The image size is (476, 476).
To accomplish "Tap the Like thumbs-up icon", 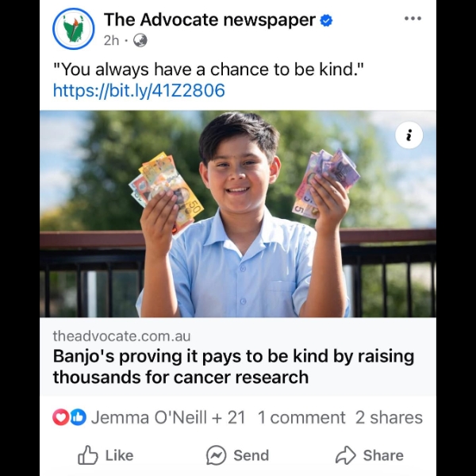I will [x=88, y=455].
